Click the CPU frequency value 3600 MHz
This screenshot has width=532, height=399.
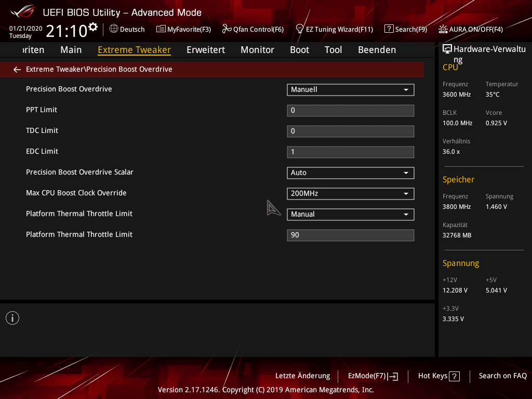coord(457,95)
